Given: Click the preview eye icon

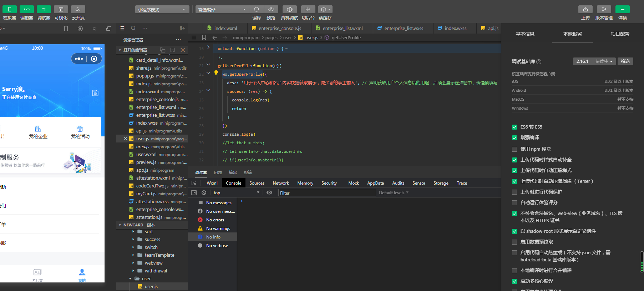Looking at the screenshot, I should [x=271, y=9].
